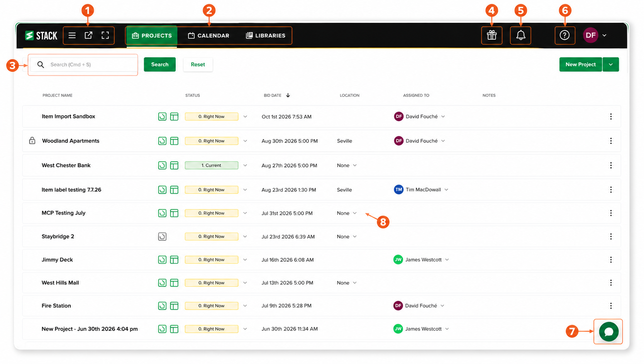The image size is (644, 364).
Task: Click Fire Station's 0. Right Now status badge
Action: point(212,306)
